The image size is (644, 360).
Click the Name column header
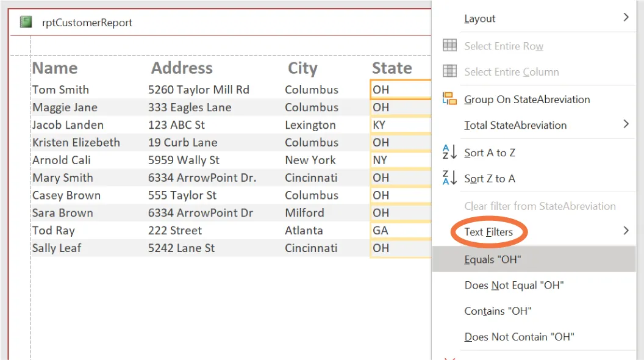tap(54, 68)
